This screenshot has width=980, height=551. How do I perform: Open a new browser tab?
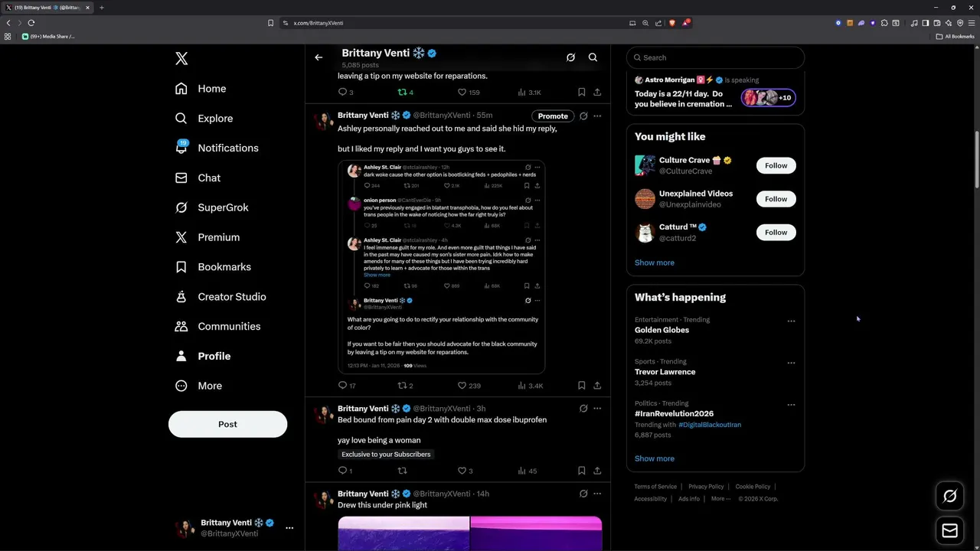point(101,8)
